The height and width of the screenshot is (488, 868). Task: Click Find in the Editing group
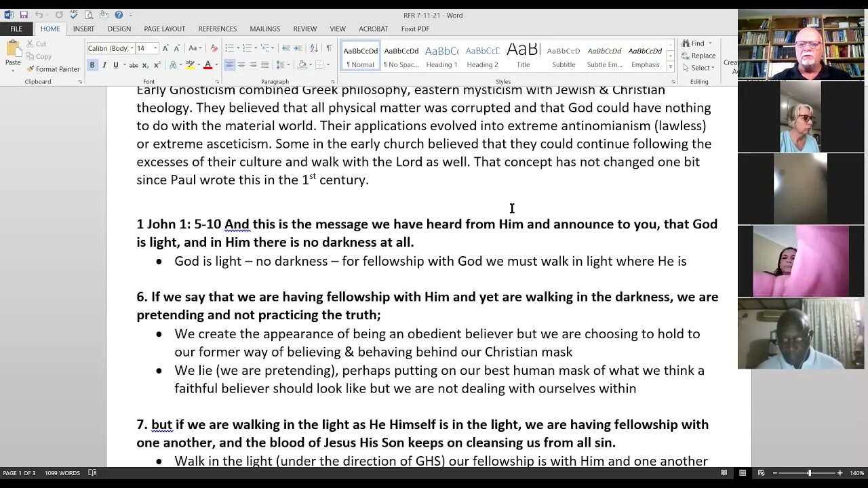[x=693, y=43]
